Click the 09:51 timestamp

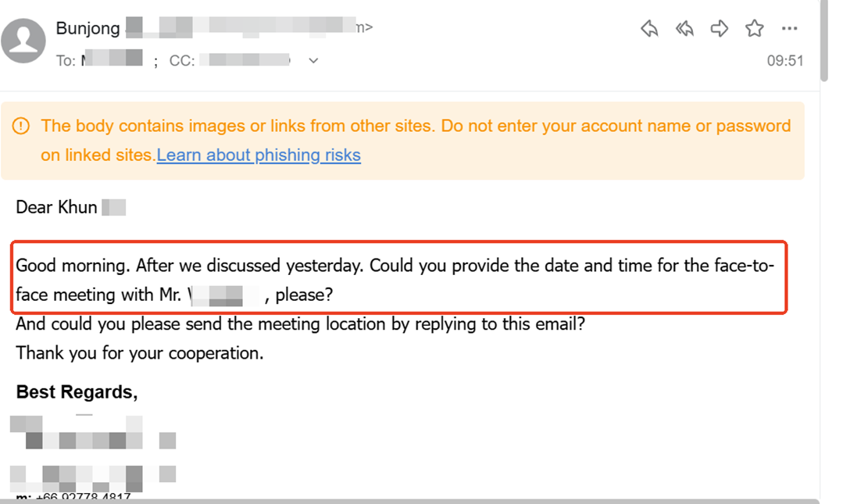point(784,60)
